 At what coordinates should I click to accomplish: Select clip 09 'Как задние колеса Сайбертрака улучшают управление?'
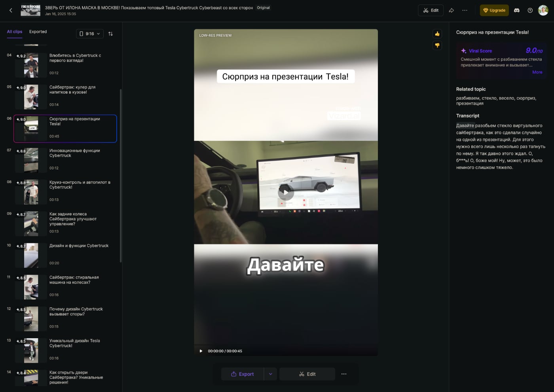[x=65, y=223]
